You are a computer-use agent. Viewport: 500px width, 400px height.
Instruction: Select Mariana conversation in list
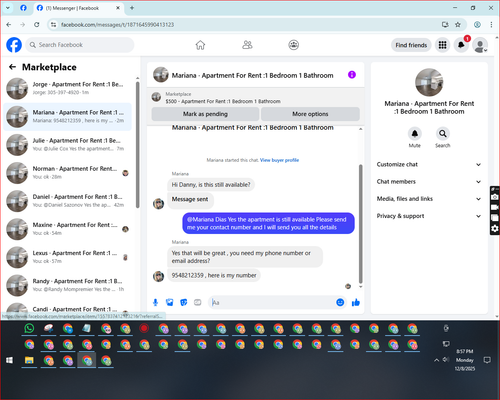point(68,117)
